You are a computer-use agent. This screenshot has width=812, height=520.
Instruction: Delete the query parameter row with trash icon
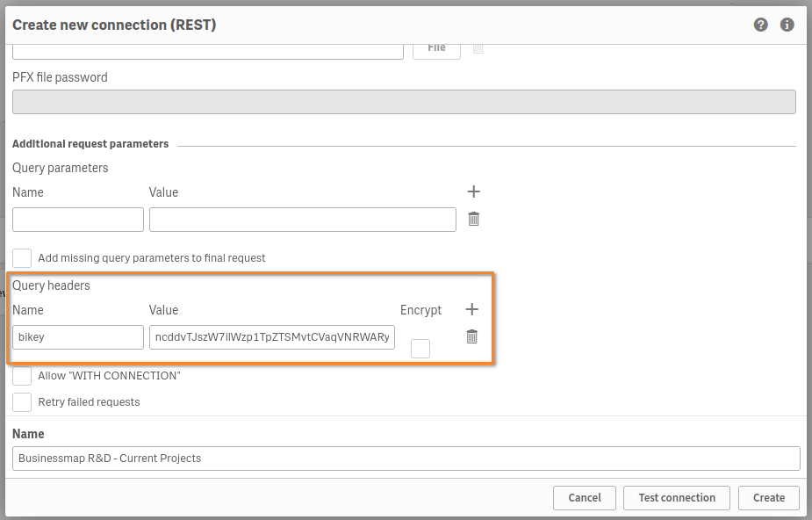(474, 220)
